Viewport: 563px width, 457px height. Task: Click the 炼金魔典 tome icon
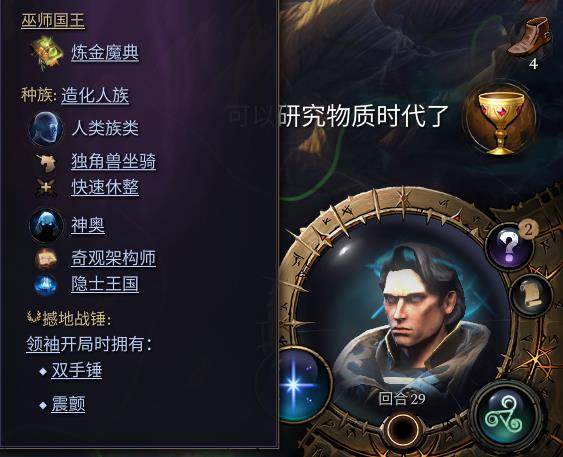(x=47, y=53)
